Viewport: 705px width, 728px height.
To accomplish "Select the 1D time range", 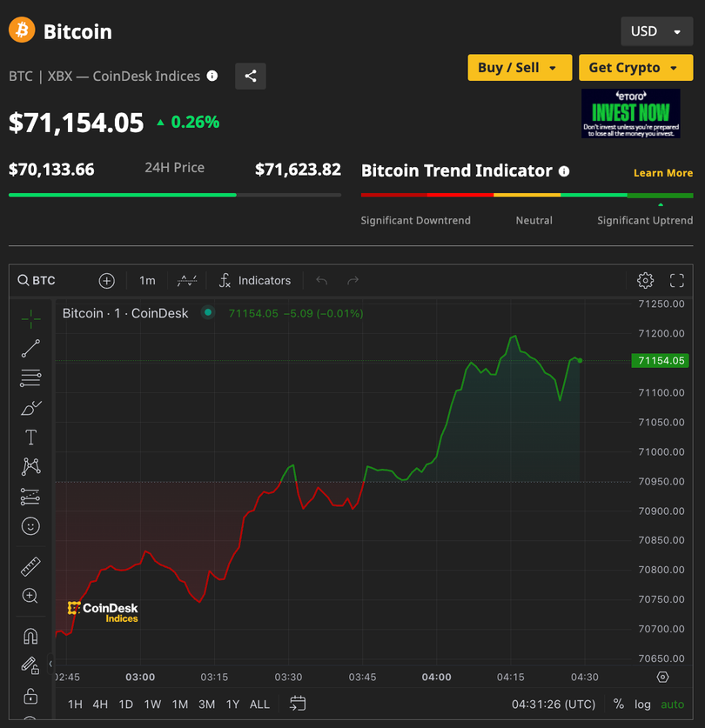I will point(126,705).
